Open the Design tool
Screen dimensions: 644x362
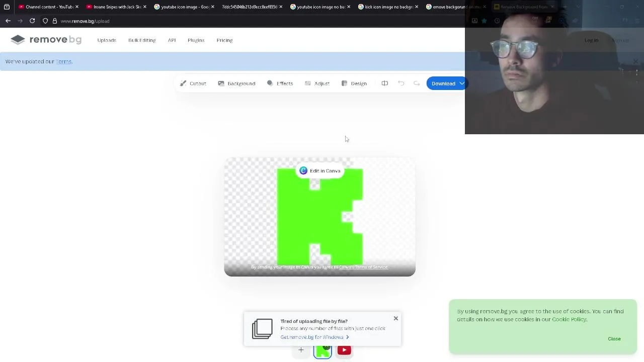pyautogui.click(x=354, y=83)
